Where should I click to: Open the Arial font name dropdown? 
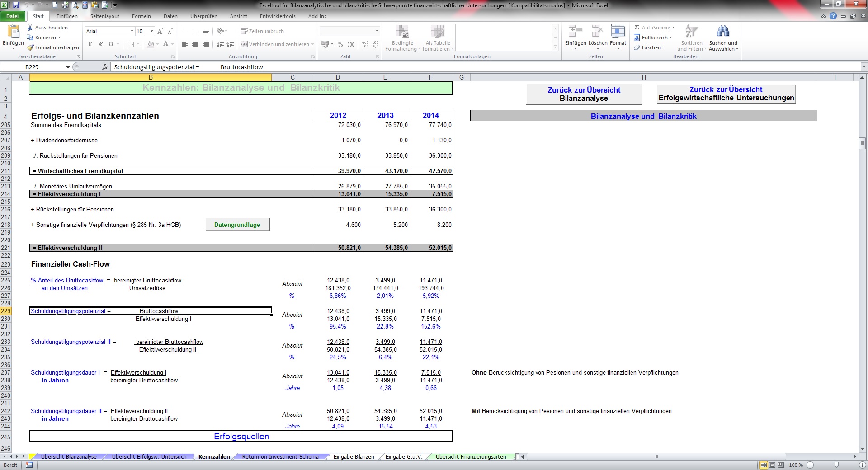tap(132, 31)
